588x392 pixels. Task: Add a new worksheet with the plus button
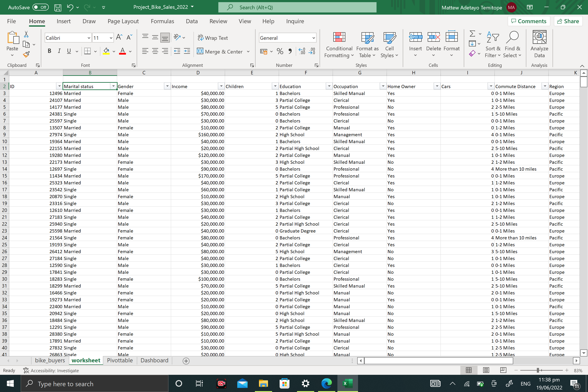(186, 361)
